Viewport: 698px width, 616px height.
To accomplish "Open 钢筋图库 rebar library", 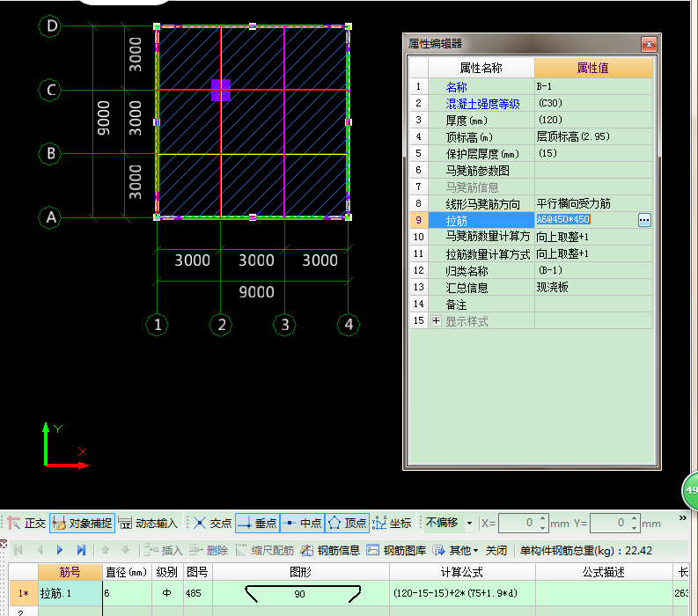I will point(396,551).
